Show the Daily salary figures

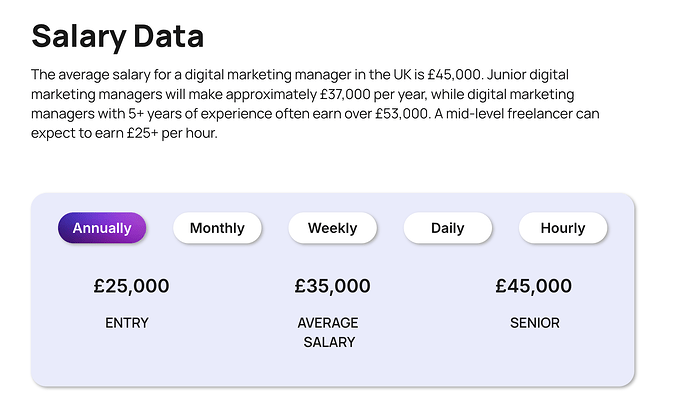click(447, 228)
